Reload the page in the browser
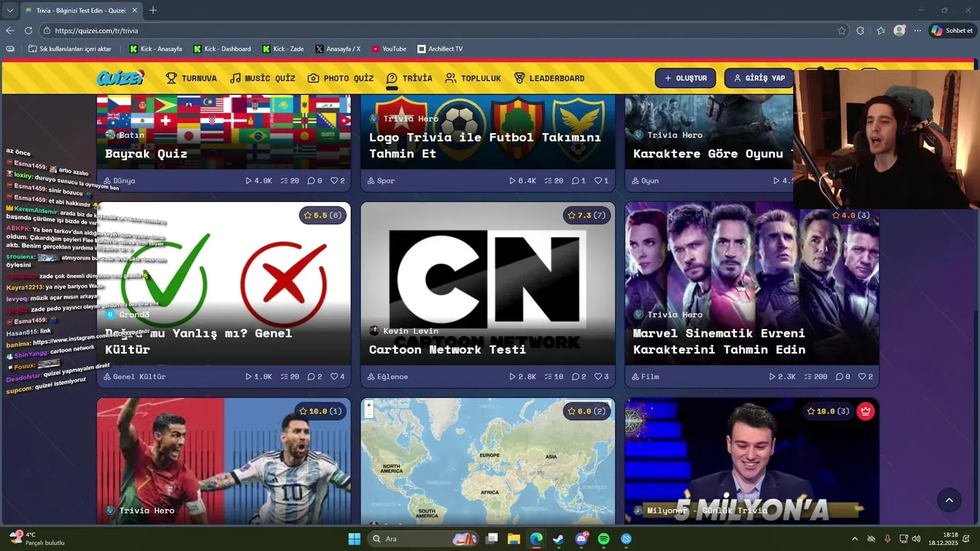 [28, 31]
